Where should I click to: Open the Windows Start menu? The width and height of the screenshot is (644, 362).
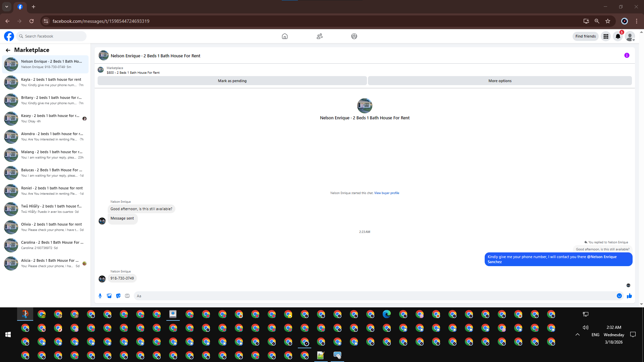coord(8,335)
